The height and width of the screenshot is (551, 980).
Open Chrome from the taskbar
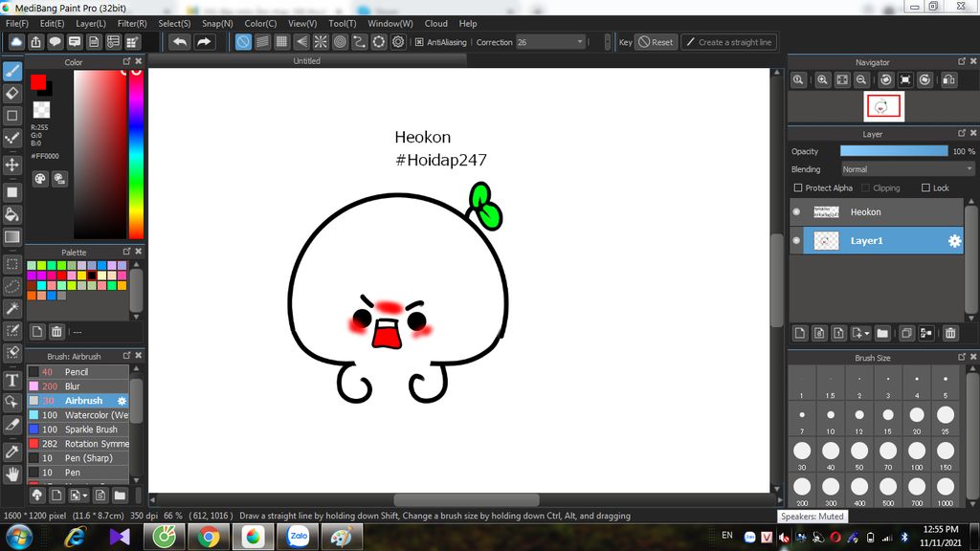209,537
